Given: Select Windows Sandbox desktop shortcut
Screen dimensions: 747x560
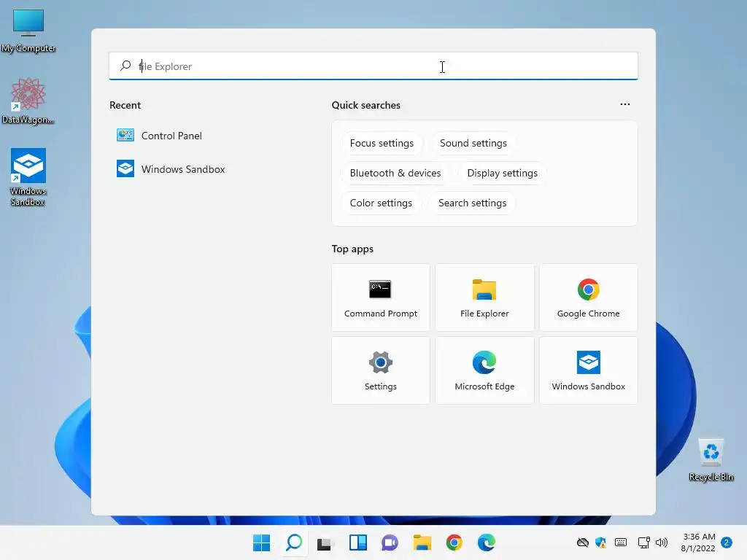Looking at the screenshot, I should 28,177.
